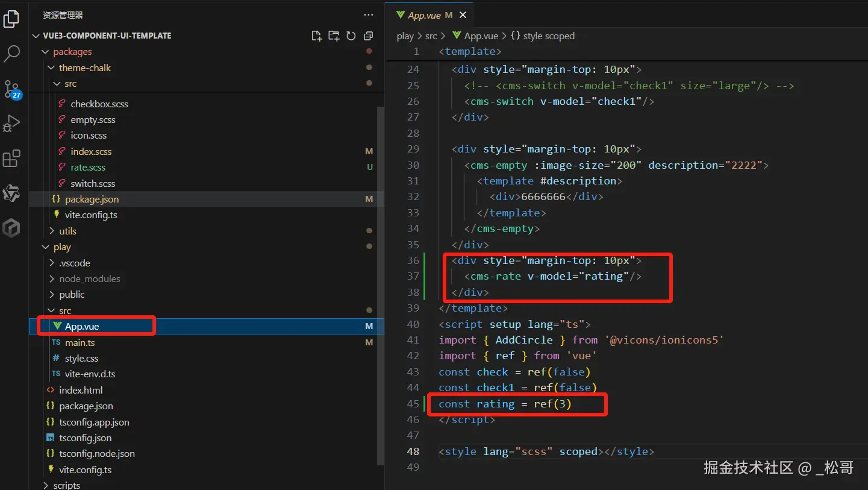Open vite-env.d.ts file

[x=90, y=374]
